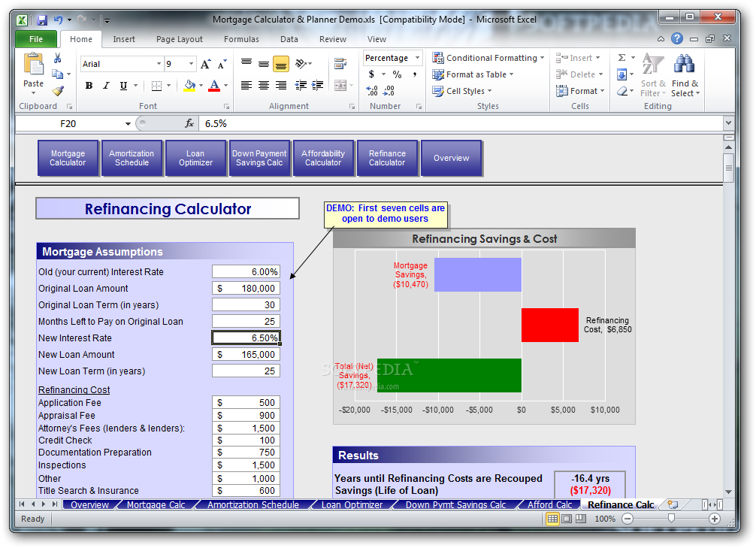This screenshot has height=548, width=756.
Task: Click the Percent Style icon
Action: click(397, 74)
